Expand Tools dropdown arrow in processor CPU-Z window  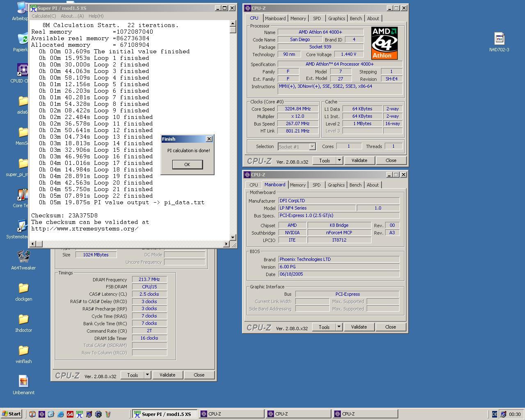[339, 160]
